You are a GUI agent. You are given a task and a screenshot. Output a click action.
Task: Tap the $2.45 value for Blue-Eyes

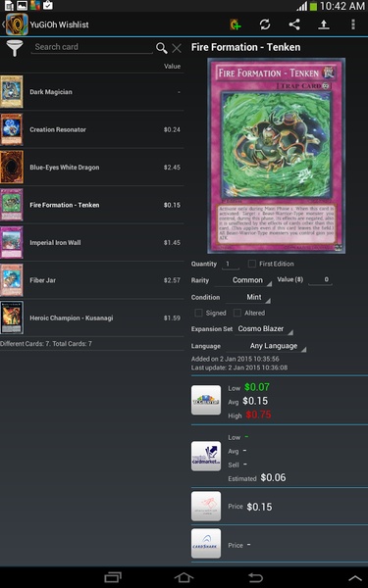tap(172, 168)
